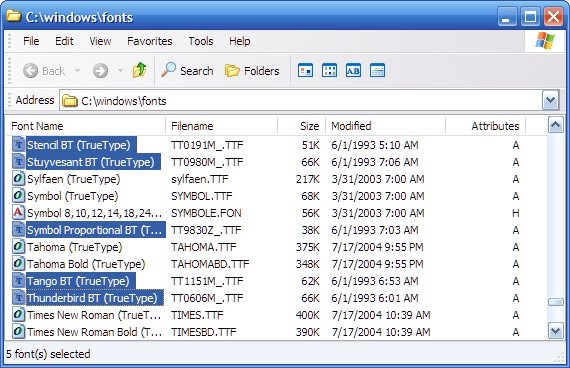Click the Windows flag logo

tap(545, 41)
